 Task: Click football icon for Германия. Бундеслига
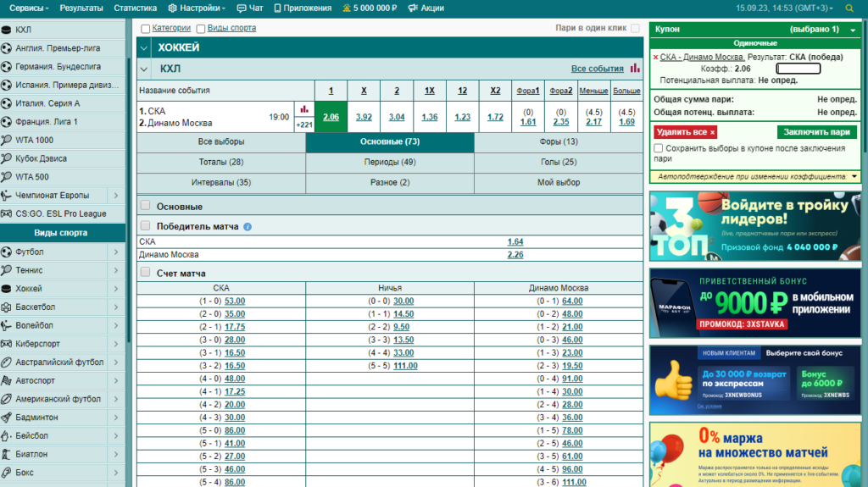(7, 66)
